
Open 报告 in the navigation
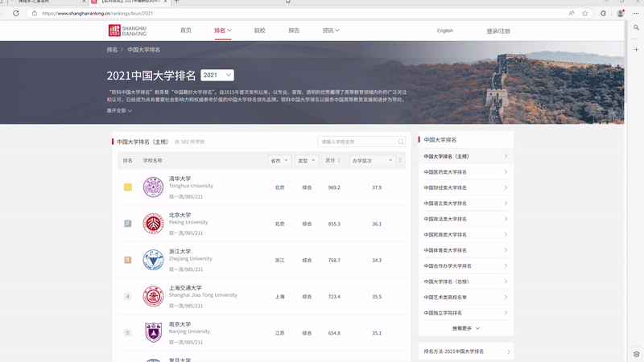(294, 31)
